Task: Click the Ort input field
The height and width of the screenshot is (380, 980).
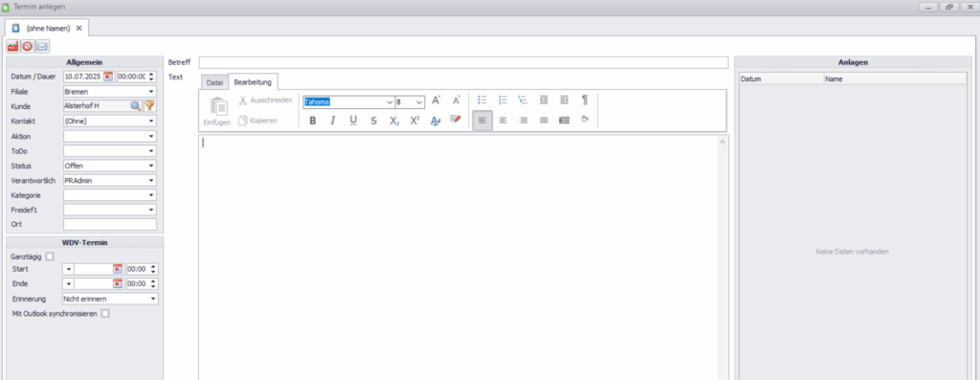Action: [x=110, y=224]
